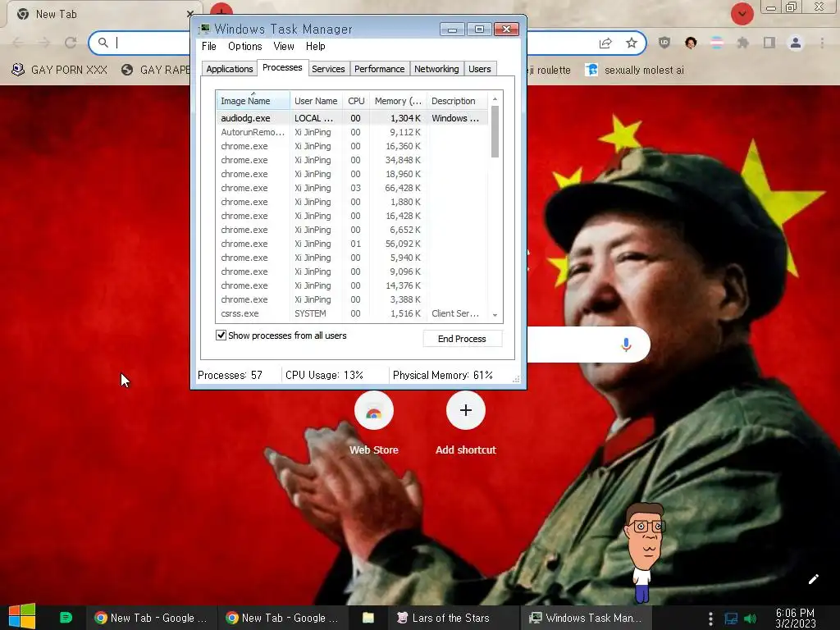The height and width of the screenshot is (630, 840).
Task: Sort by CPU column header
Action: 356,101
